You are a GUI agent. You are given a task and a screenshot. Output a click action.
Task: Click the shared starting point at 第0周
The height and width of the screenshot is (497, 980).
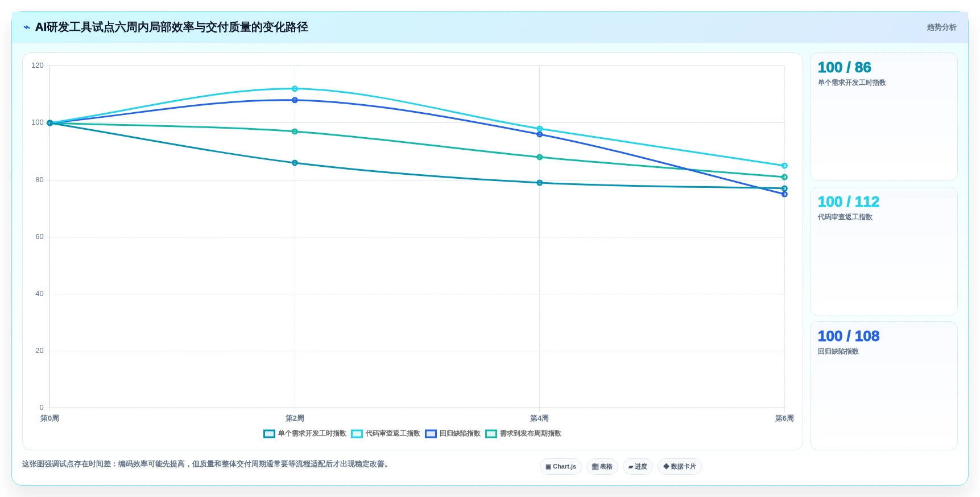[x=50, y=123]
